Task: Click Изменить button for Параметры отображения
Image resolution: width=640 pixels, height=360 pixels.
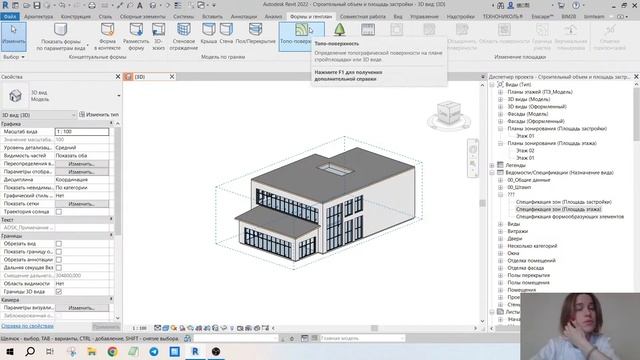Action: [82, 172]
